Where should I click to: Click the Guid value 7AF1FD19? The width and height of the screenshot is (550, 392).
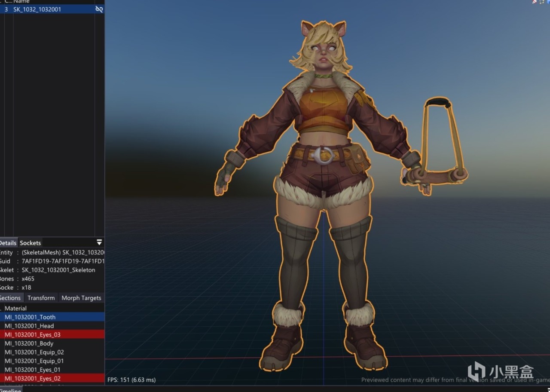pyautogui.click(x=63, y=261)
